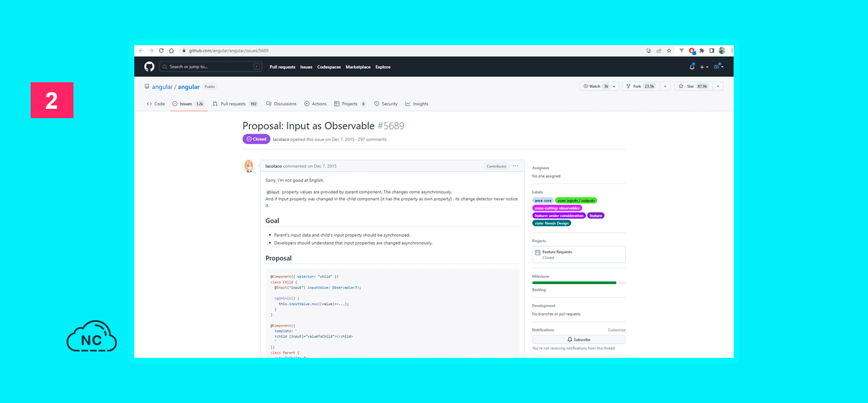Open the Projects 6 tab
868x403 pixels.
click(x=350, y=104)
